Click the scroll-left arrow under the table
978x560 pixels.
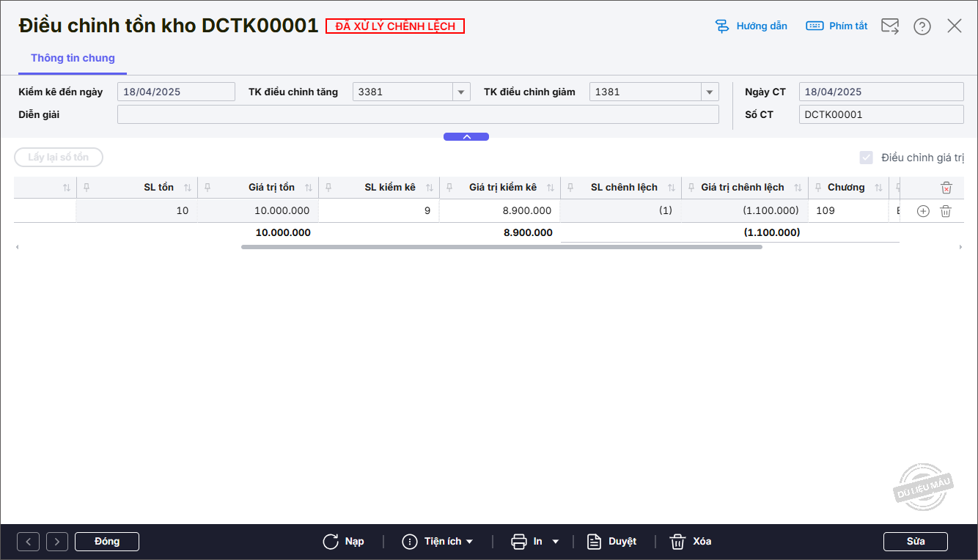tap(18, 247)
